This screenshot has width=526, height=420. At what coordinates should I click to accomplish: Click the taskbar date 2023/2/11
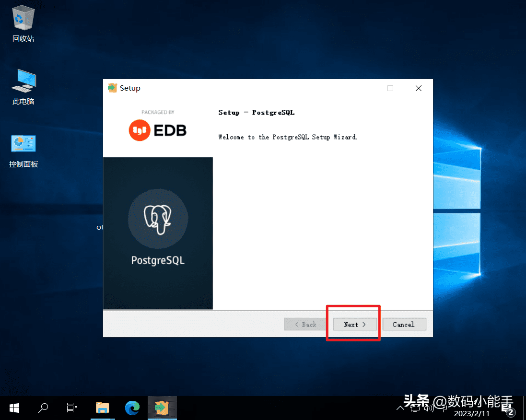[x=472, y=413]
